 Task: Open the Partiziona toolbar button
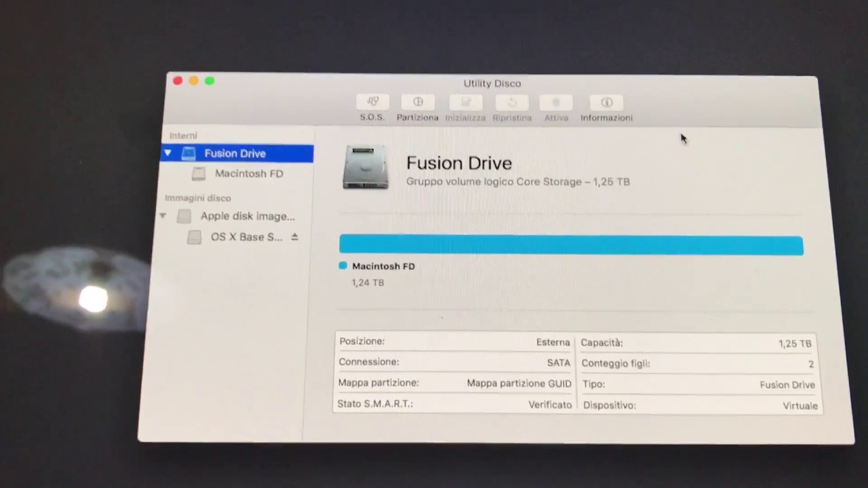[x=418, y=102]
